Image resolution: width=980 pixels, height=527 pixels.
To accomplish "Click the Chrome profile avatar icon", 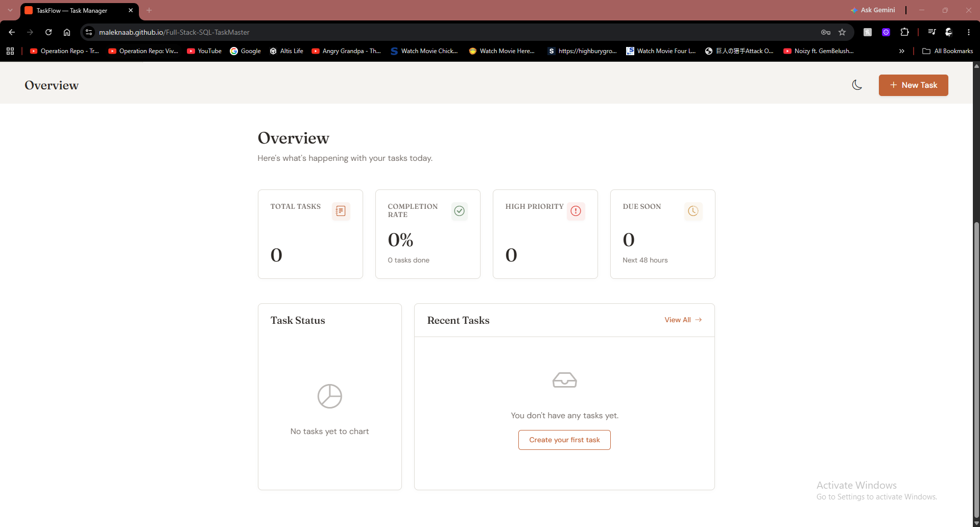I will pyautogui.click(x=949, y=32).
